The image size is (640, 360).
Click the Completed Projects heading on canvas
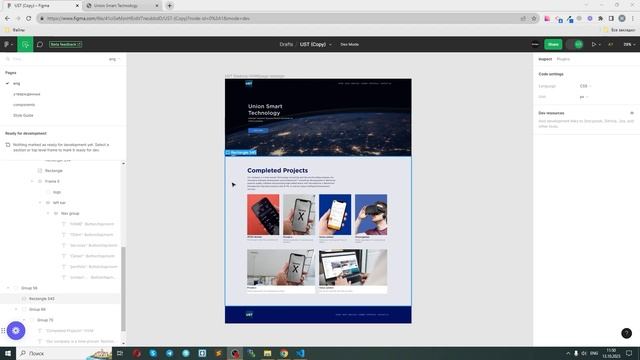278,170
